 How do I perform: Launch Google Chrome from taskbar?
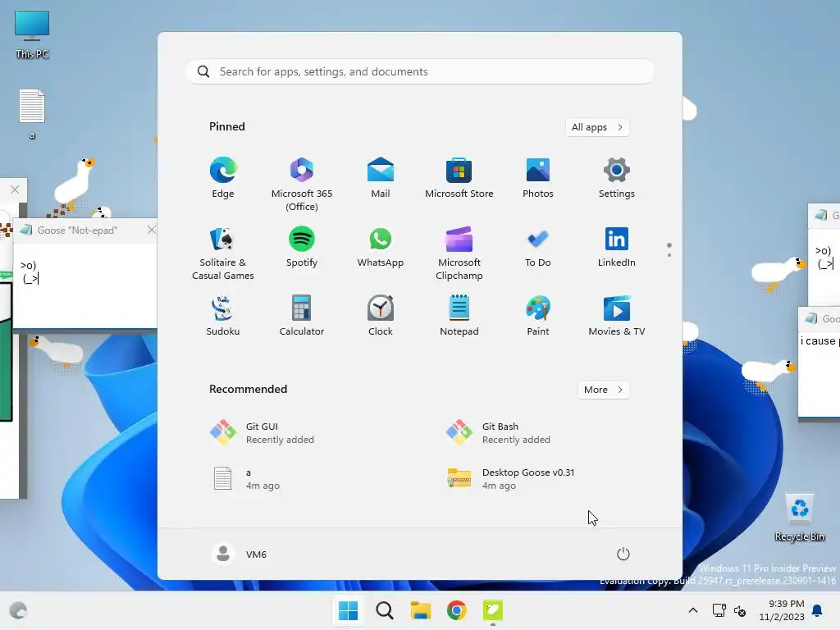pos(456,610)
